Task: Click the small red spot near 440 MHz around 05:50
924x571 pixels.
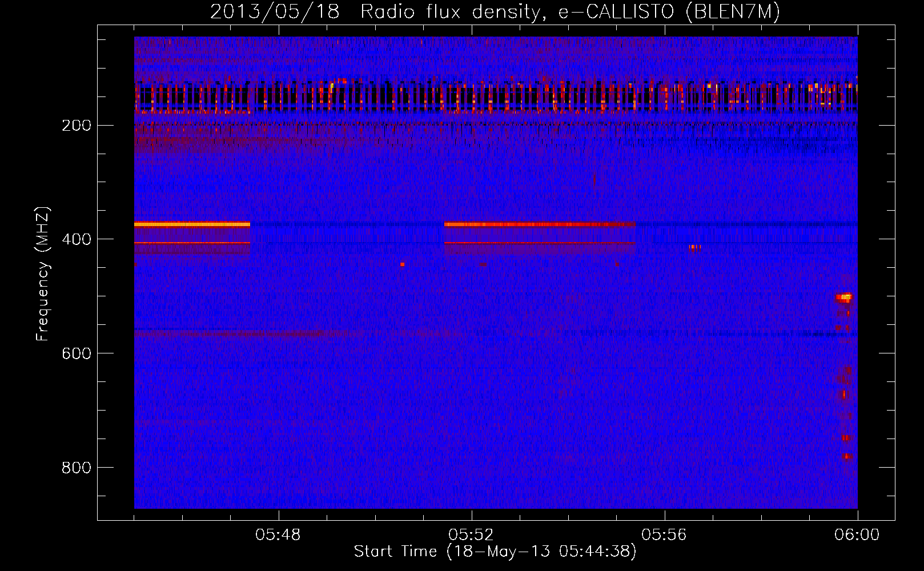Action: pyautogui.click(x=403, y=264)
